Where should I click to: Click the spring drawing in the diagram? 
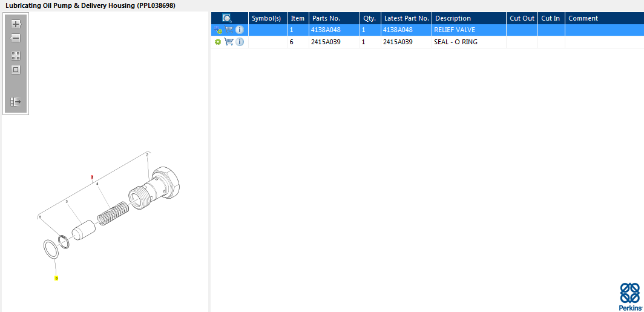[x=113, y=214]
